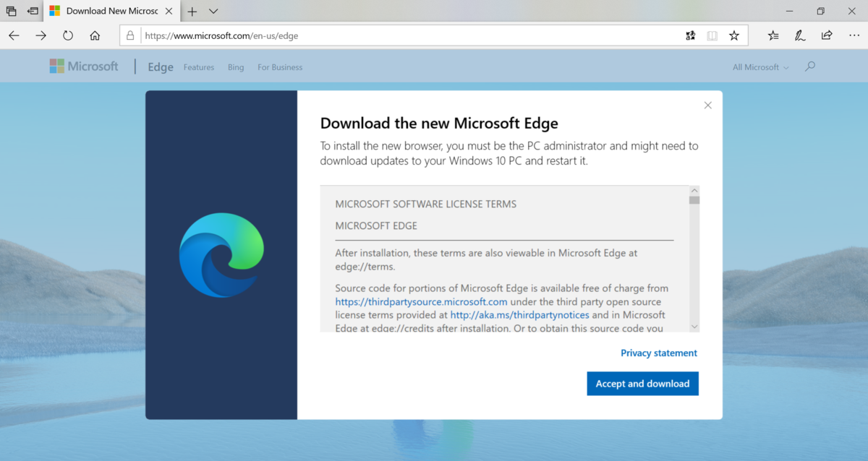The height and width of the screenshot is (461, 868).
Task: Open the Features menu item
Action: (199, 67)
